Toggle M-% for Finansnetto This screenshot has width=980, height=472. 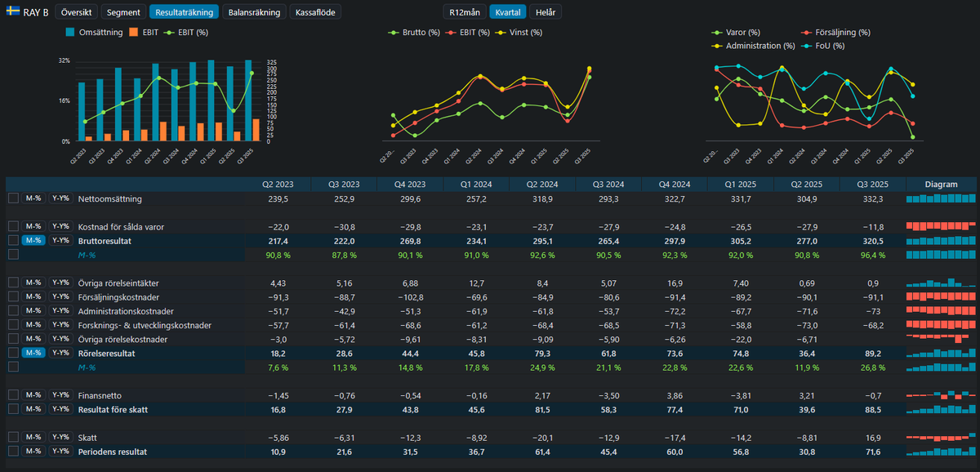tap(33, 394)
